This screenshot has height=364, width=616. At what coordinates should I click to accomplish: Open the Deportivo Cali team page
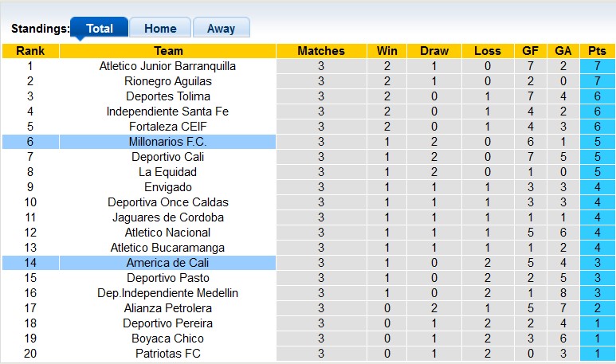point(167,157)
